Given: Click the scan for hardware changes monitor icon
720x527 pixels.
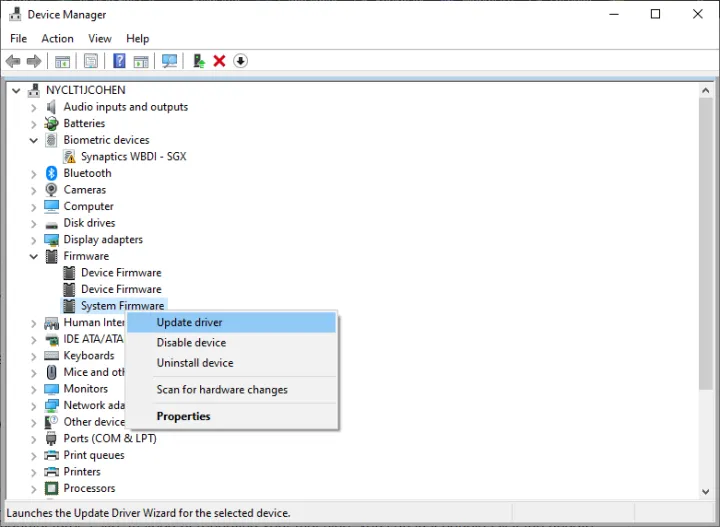Looking at the screenshot, I should pyautogui.click(x=169, y=61).
